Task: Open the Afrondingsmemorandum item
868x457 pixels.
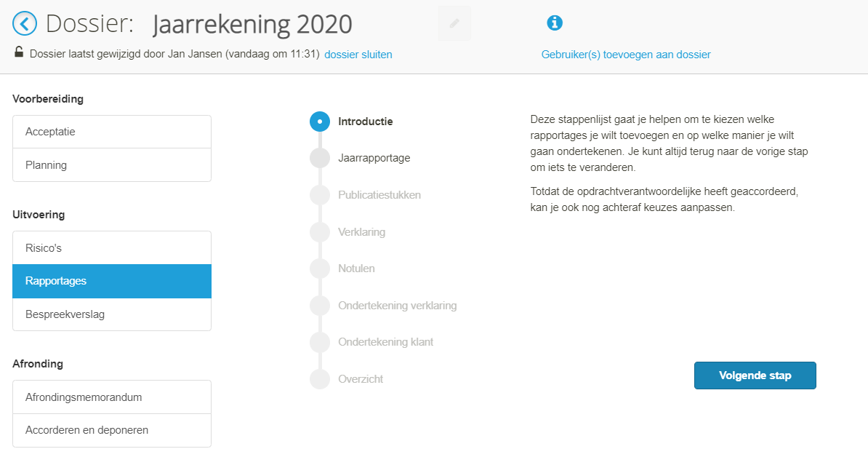Action: click(112, 397)
